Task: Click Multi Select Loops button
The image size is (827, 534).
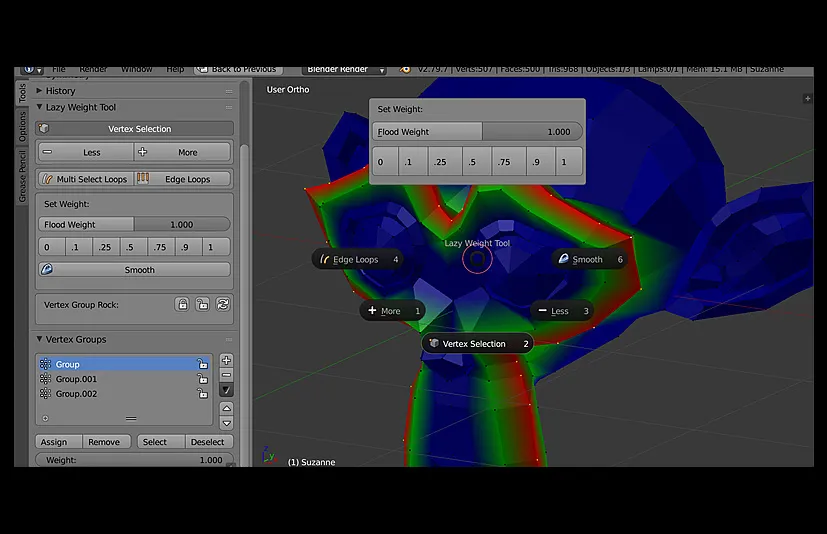Action: 86,179
